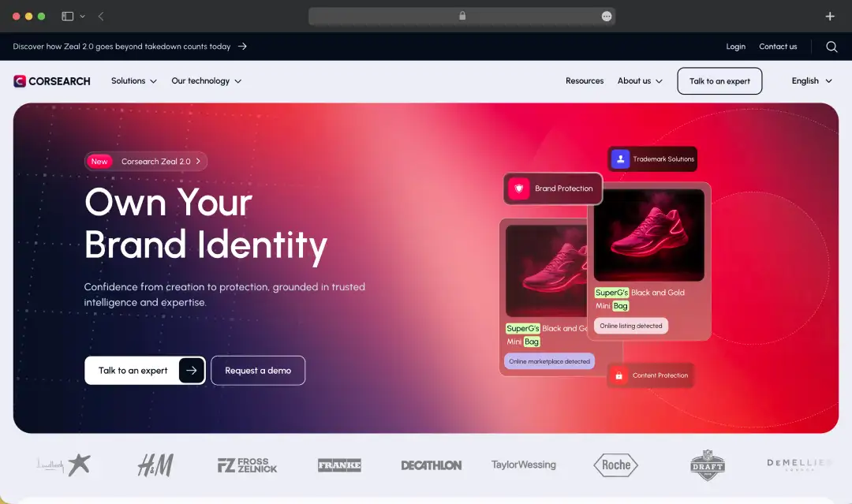Click the NFL Draft logo
This screenshot has width=852, height=504.
(708, 465)
